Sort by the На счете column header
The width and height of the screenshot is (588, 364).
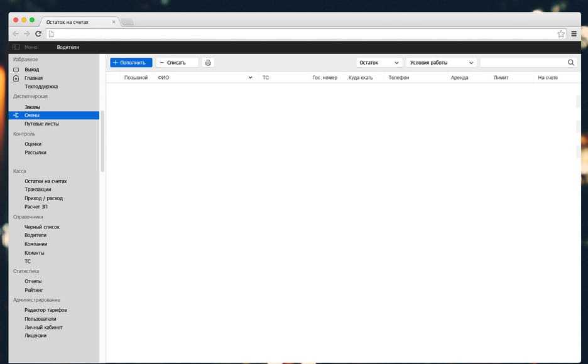[548, 78]
